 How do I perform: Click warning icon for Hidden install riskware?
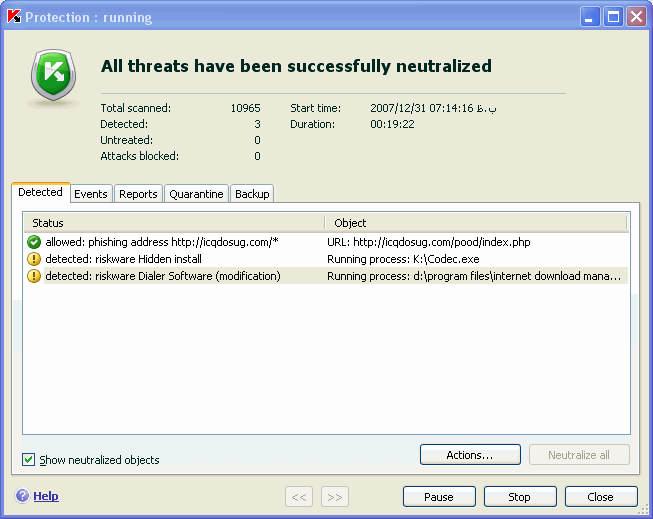[x=34, y=259]
